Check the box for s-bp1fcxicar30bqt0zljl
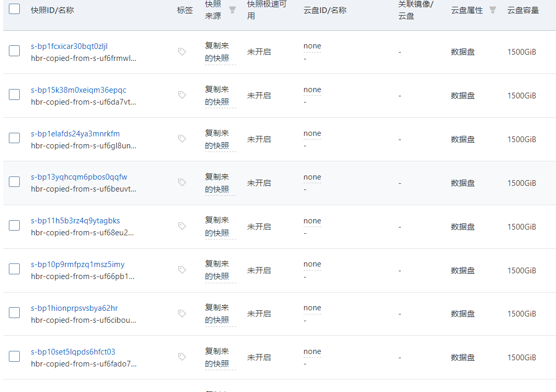The image size is (556, 392). (x=14, y=50)
